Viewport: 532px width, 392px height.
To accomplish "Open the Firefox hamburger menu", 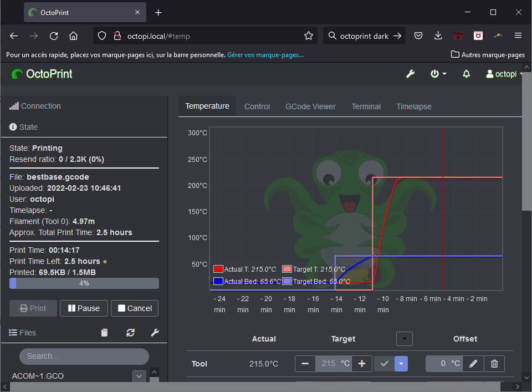I will (x=518, y=35).
